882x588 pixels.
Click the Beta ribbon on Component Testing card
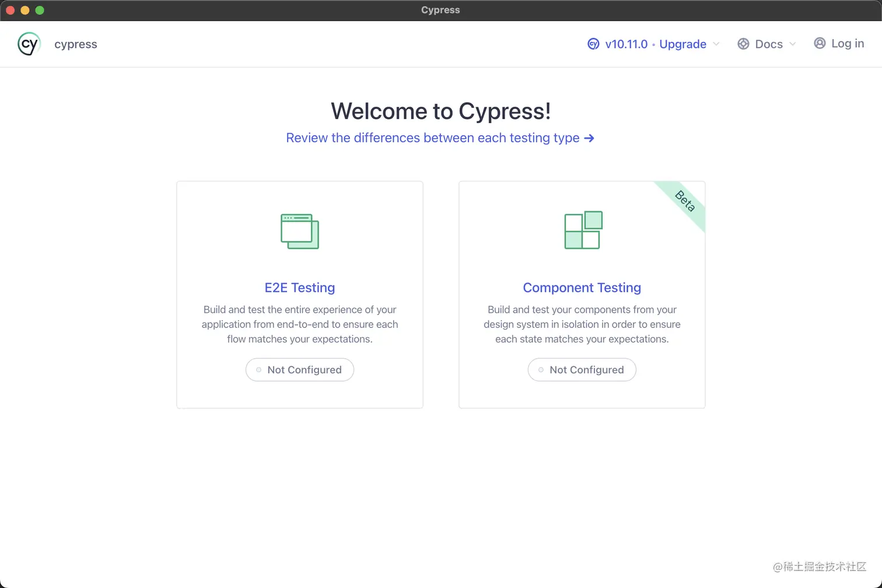click(x=684, y=202)
